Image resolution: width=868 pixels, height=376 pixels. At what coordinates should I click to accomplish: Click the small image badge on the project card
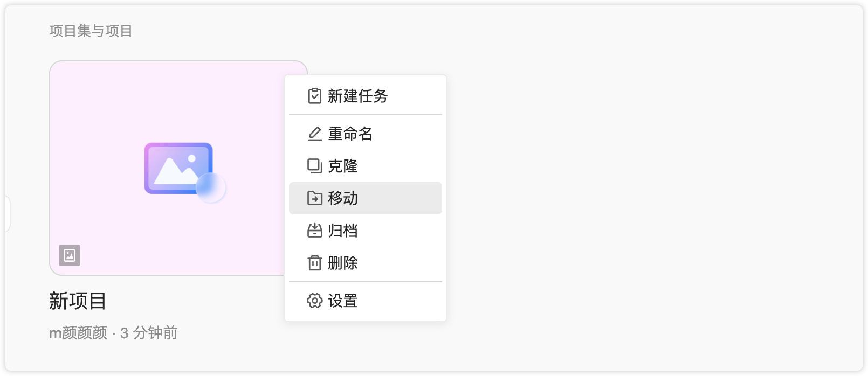coord(70,255)
